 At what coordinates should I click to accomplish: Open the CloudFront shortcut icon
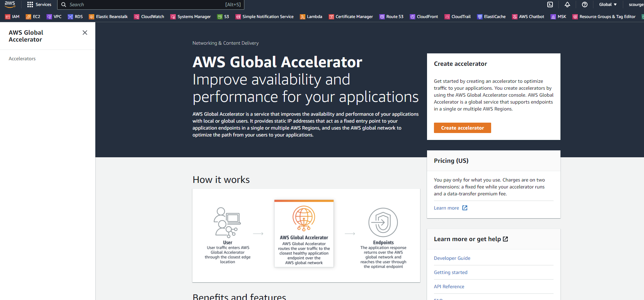click(x=412, y=17)
